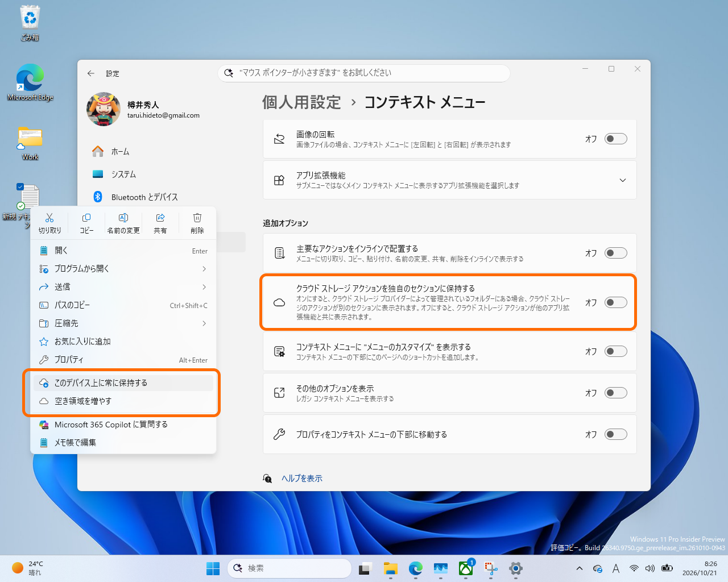Select プロパティ in the context menu
The width and height of the screenshot is (728, 582).
click(123, 360)
